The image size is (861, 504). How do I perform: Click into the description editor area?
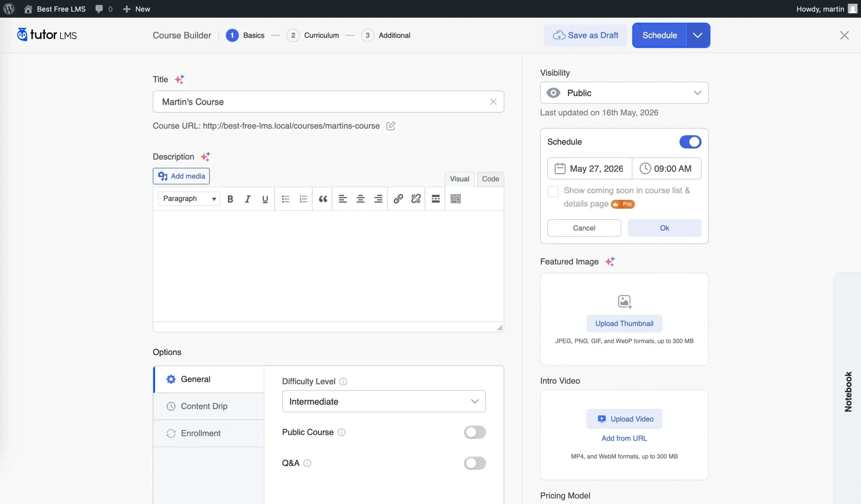point(328,266)
